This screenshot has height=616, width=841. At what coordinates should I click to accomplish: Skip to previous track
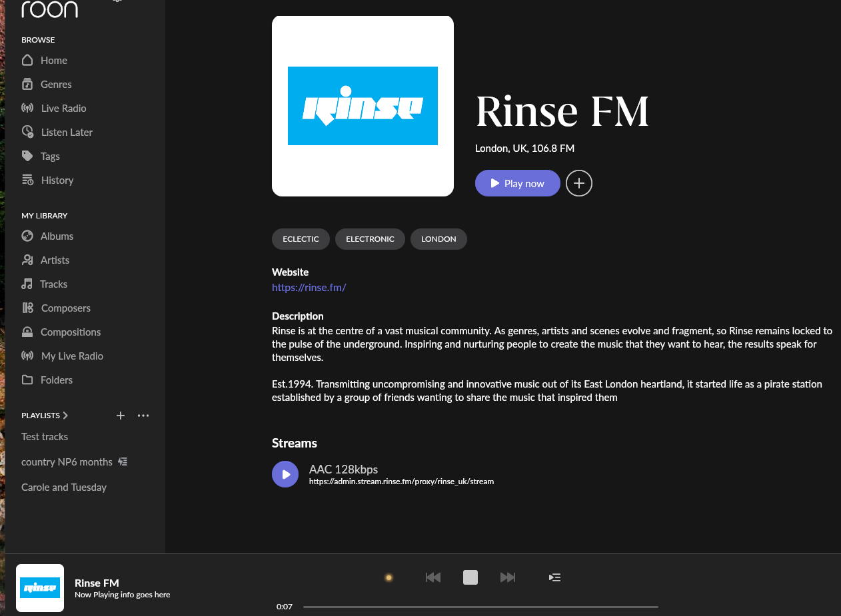pos(433,577)
